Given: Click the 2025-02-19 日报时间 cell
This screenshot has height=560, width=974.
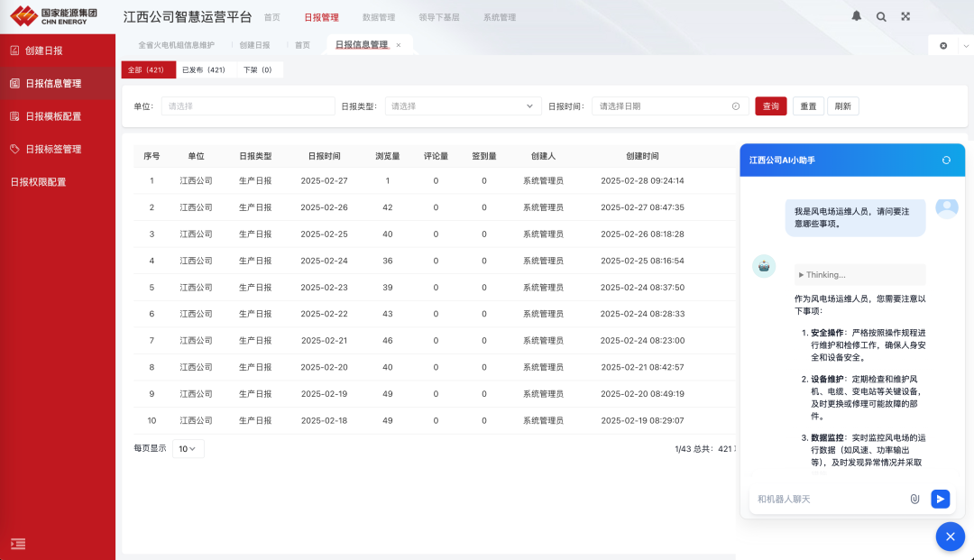Looking at the screenshot, I should [x=325, y=394].
